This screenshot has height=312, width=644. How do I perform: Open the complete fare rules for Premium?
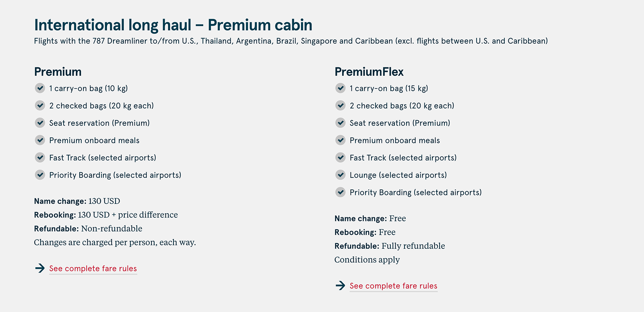(93, 268)
